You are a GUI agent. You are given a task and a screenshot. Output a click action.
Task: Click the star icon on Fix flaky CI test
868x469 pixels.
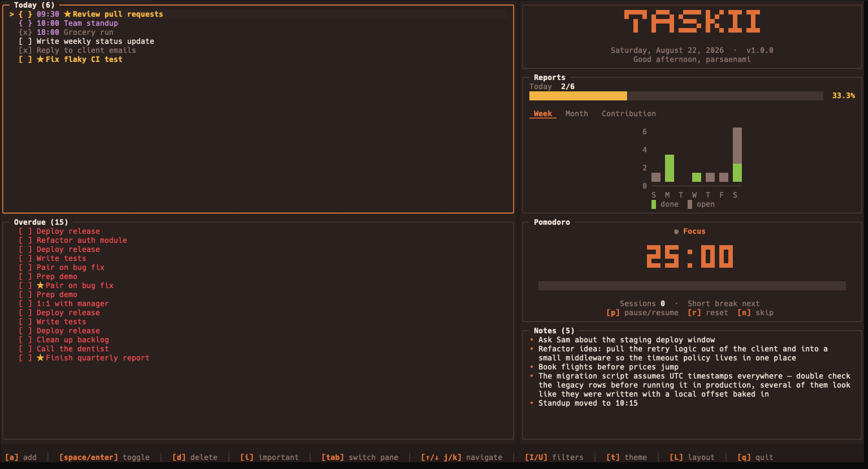click(x=40, y=59)
